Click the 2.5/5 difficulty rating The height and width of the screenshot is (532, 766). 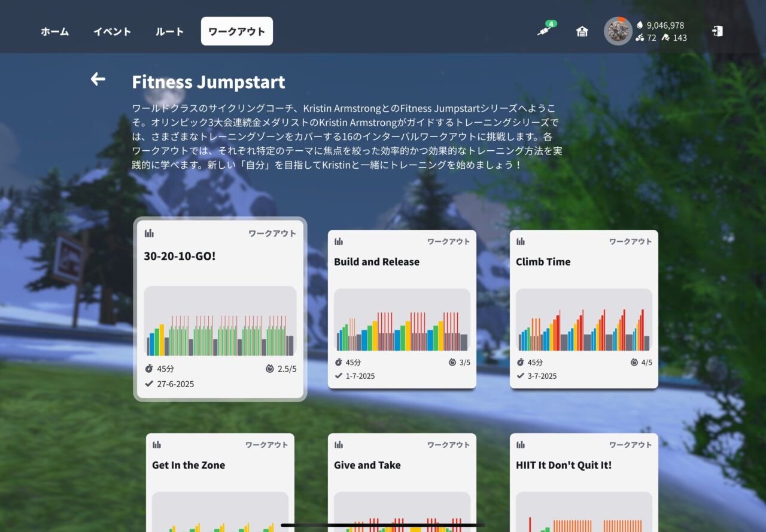pos(287,369)
